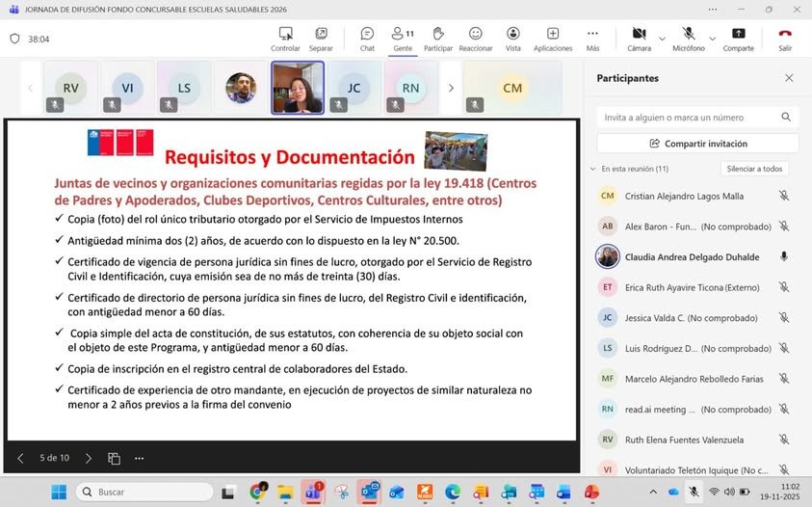Open the Controlar menu in meeting toolbar
The image size is (812, 507).
tap(285, 39)
